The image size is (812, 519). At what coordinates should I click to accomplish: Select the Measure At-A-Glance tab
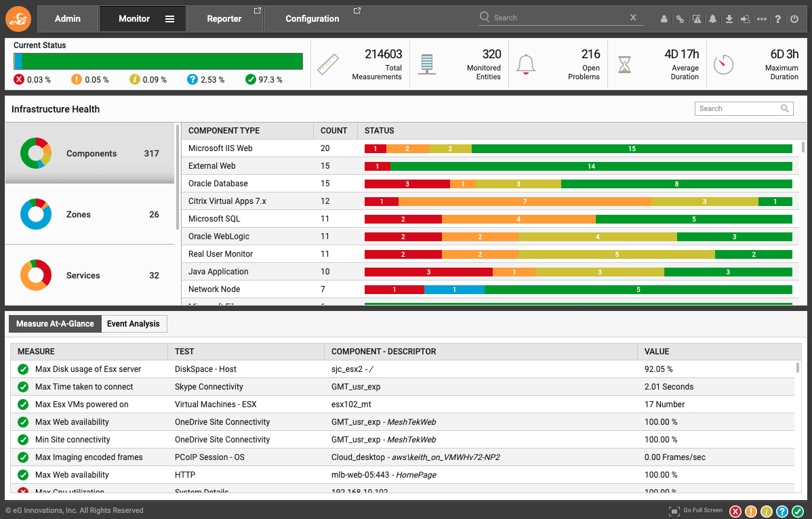point(55,323)
